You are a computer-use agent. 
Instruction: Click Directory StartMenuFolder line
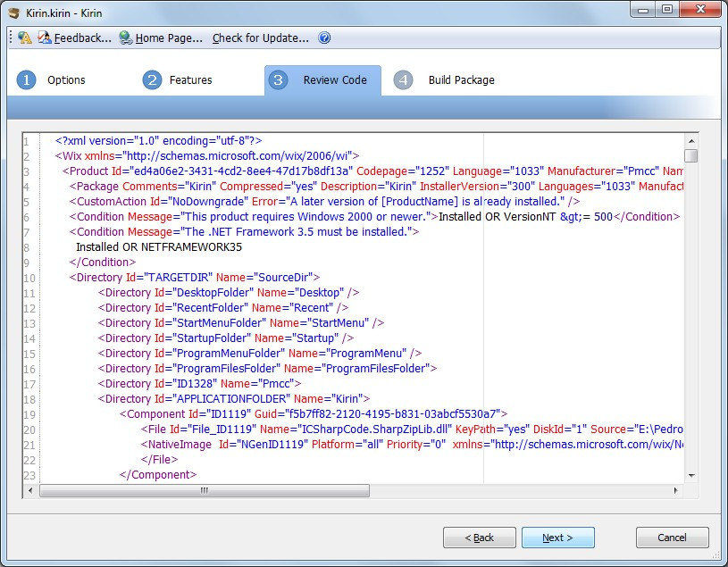tap(241, 323)
